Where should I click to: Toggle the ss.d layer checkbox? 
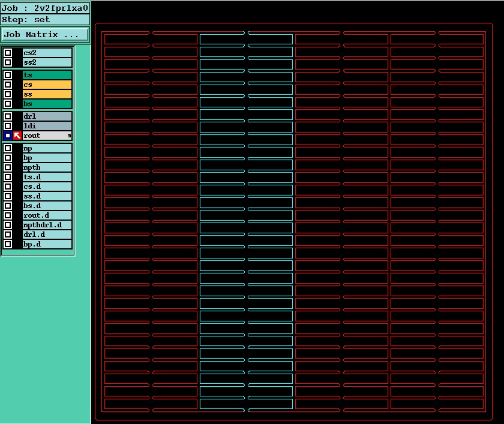tap(8, 196)
